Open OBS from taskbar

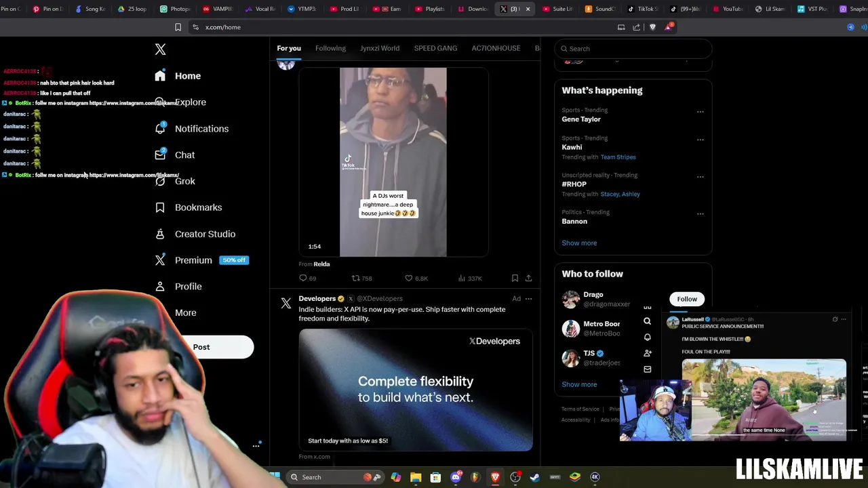click(x=515, y=477)
